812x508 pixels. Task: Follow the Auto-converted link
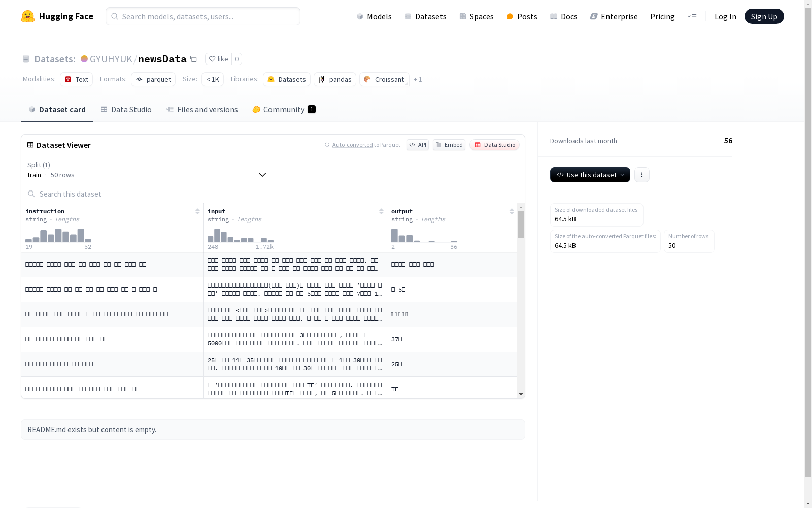coord(353,145)
